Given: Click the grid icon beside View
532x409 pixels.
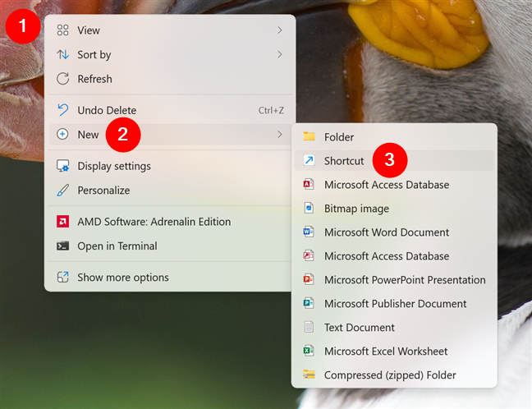Looking at the screenshot, I should (62, 30).
